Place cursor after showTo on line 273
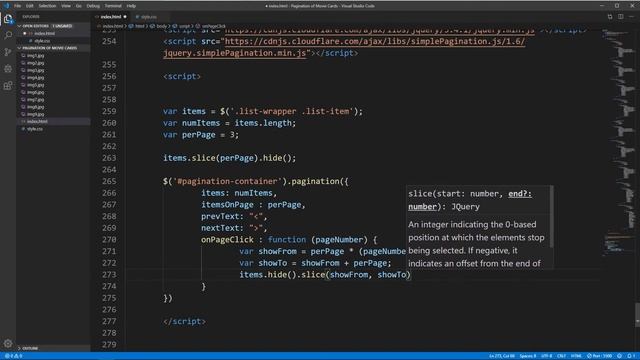This screenshot has width=640, height=360. click(x=407, y=275)
